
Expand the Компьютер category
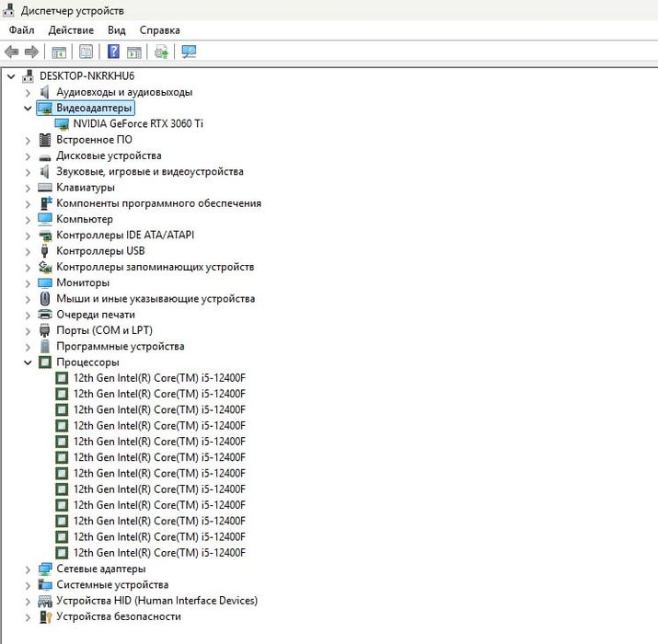click(x=28, y=220)
